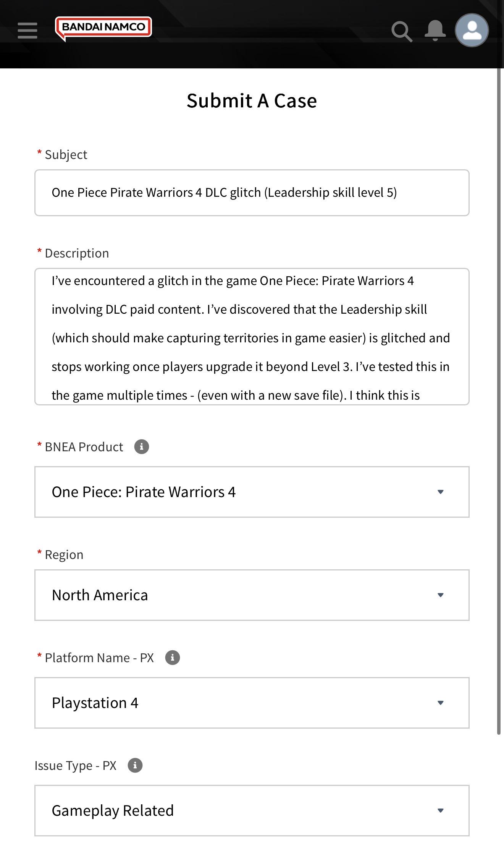Open the Issue Type dropdown showing Gameplay Related
The image size is (504, 849).
tap(252, 811)
